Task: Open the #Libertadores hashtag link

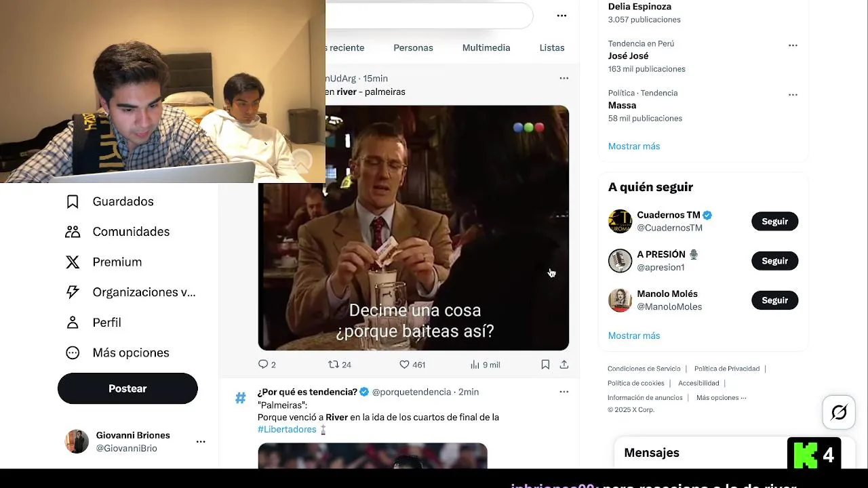Action: (287, 430)
